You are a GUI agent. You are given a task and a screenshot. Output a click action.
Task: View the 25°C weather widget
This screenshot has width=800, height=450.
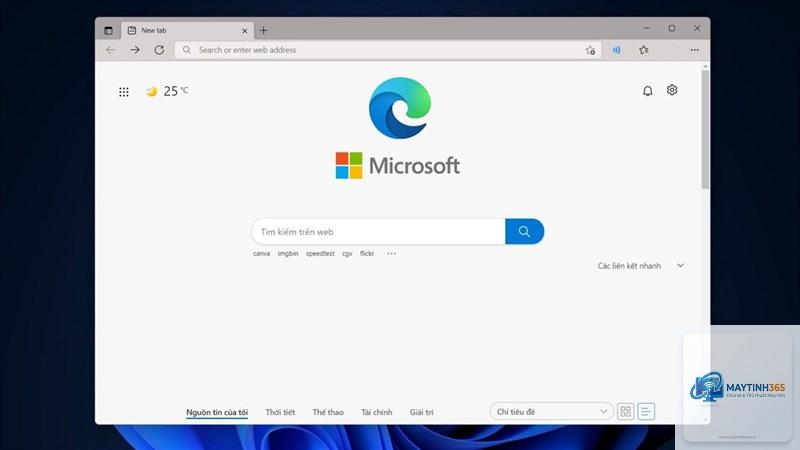pos(167,91)
